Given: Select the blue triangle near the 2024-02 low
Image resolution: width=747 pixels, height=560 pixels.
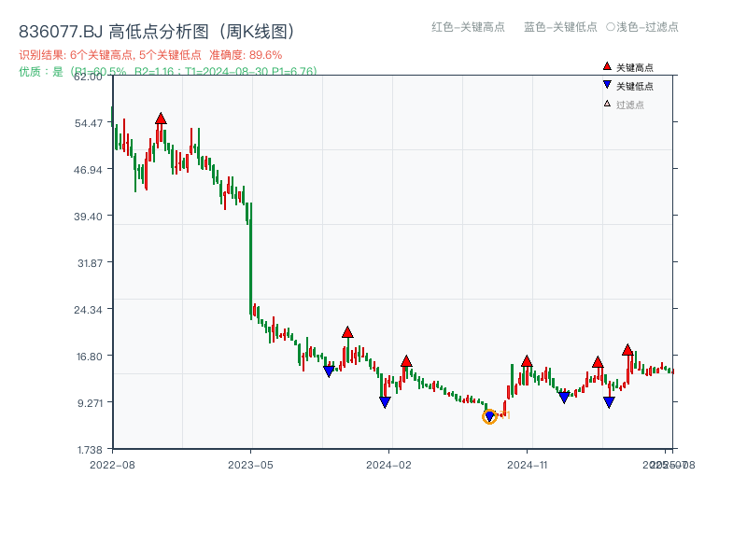Looking at the screenshot, I should coord(384,399).
